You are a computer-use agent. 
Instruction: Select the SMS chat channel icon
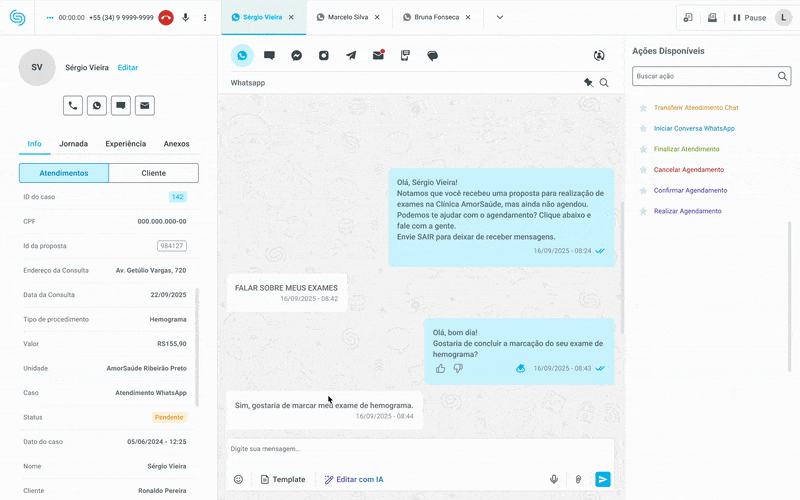[269, 56]
